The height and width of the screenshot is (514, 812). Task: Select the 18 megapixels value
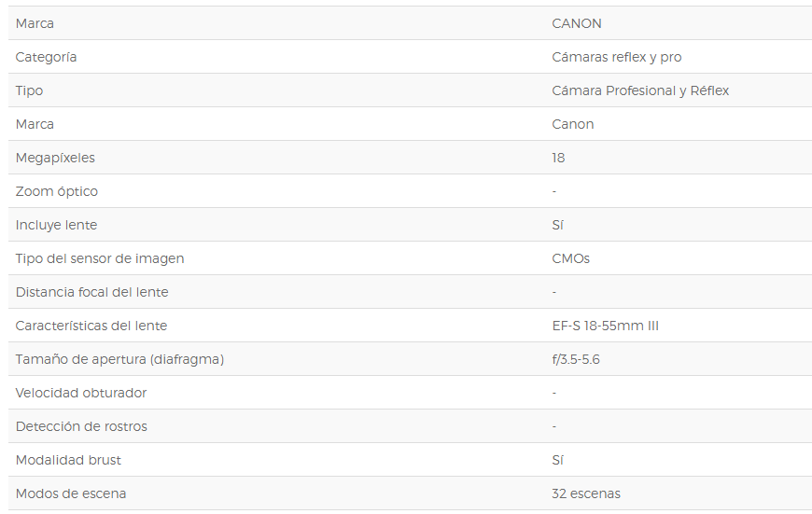pos(558,158)
